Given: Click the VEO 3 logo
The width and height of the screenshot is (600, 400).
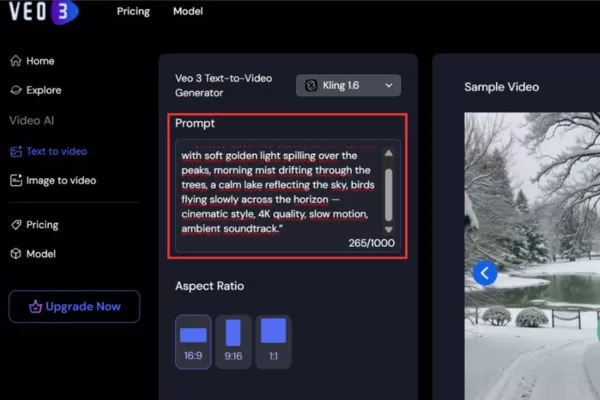Looking at the screenshot, I should [43, 11].
